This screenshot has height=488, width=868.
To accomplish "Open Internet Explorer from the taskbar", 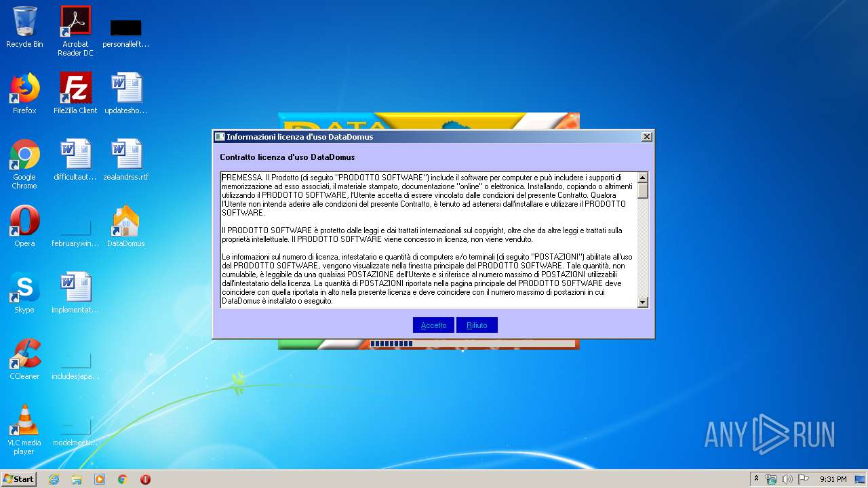I will (x=54, y=479).
